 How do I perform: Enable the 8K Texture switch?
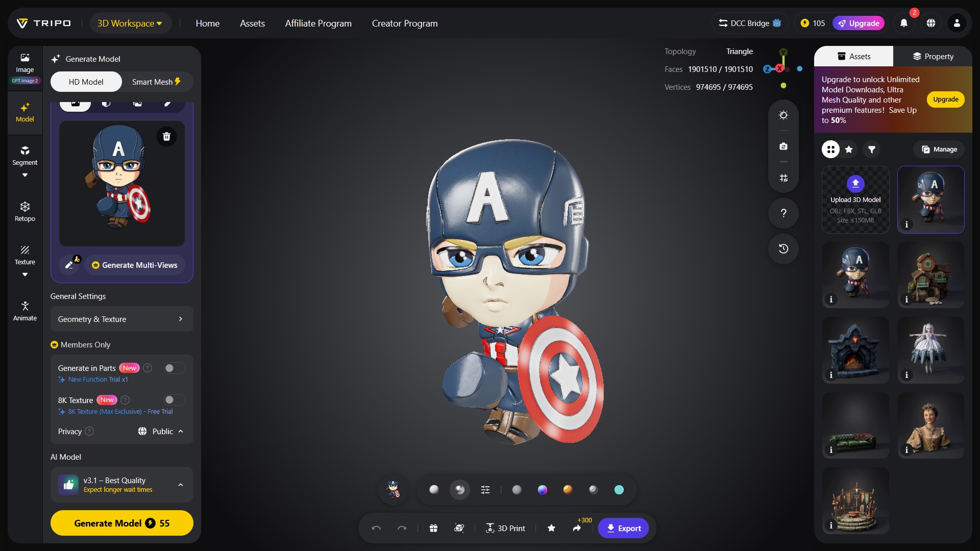pyautogui.click(x=175, y=400)
